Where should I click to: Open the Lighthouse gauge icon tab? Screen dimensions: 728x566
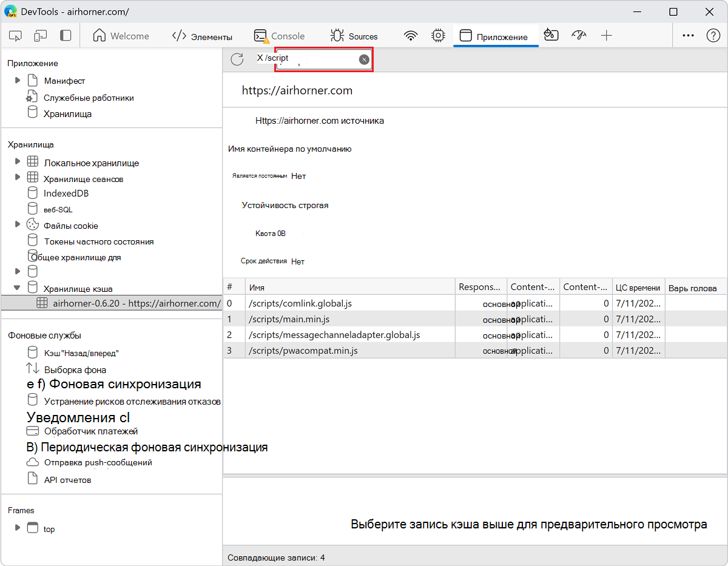point(579,35)
